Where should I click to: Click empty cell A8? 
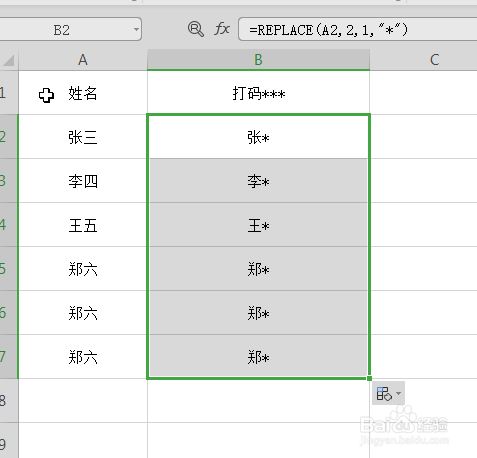coord(83,401)
